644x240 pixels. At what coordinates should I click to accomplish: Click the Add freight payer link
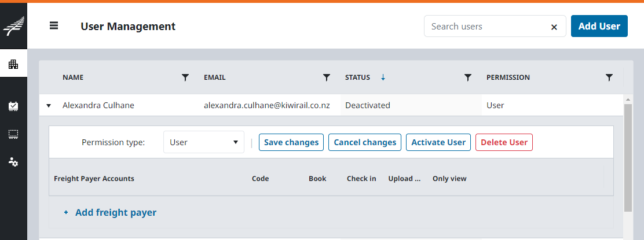click(x=115, y=212)
